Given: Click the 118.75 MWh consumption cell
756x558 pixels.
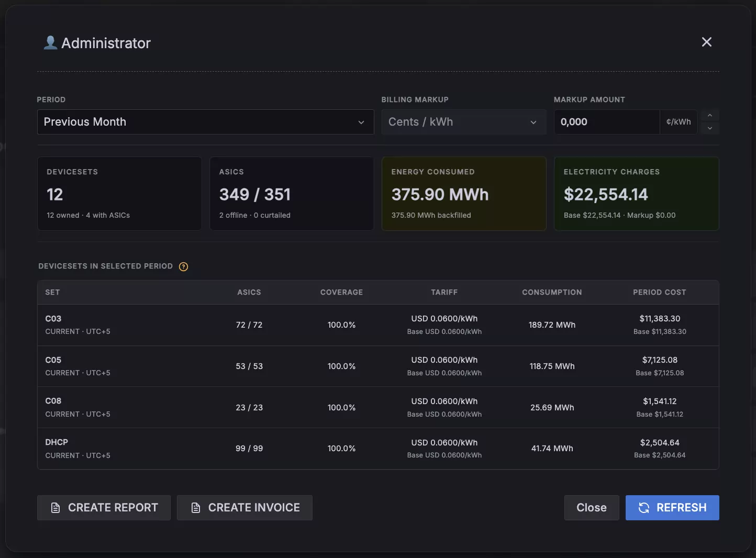Looking at the screenshot, I should click(x=552, y=366).
